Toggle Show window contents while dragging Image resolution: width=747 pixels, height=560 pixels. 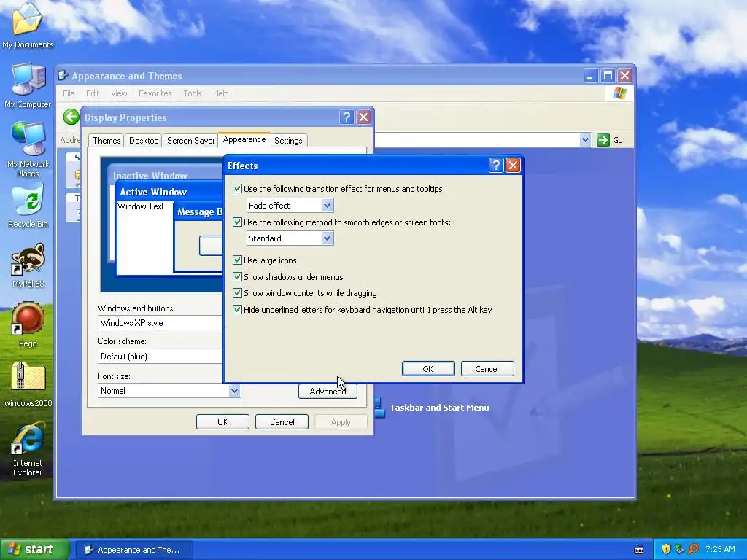[237, 293]
